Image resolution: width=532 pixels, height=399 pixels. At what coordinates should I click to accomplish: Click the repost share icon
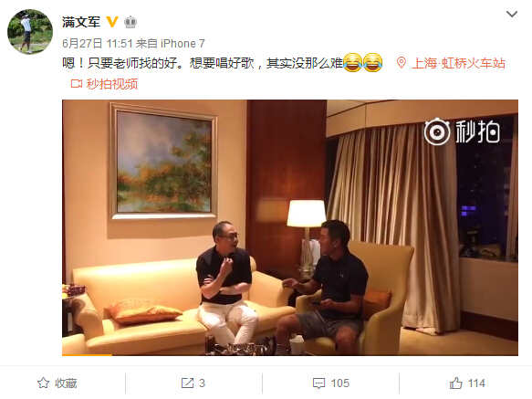point(187,383)
